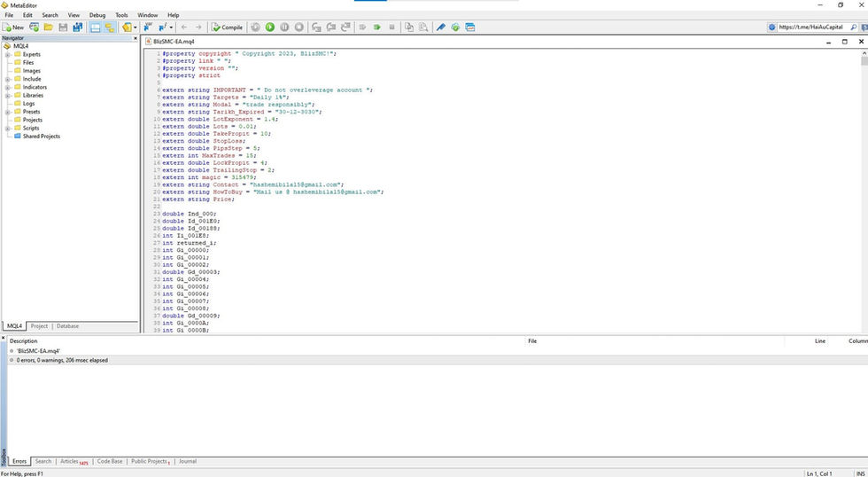Click the blue window toolbar icon
868x477 pixels.
[470, 27]
